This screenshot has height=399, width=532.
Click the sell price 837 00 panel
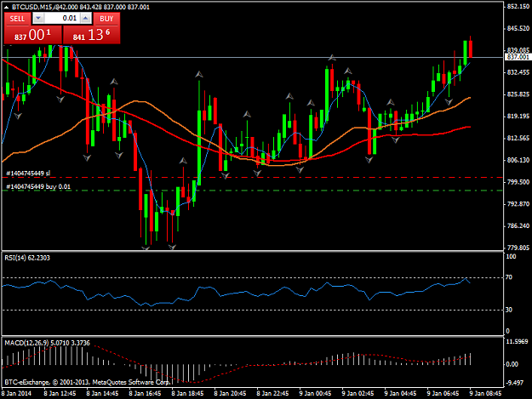pyautogui.click(x=33, y=35)
